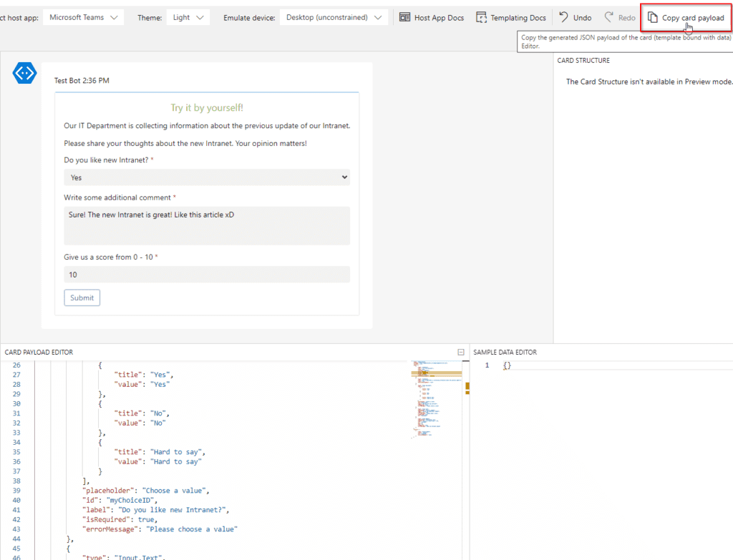Screen dimensions: 733x560
Task: Click the blue Test Bot avatar icon
Action: [x=25, y=73]
